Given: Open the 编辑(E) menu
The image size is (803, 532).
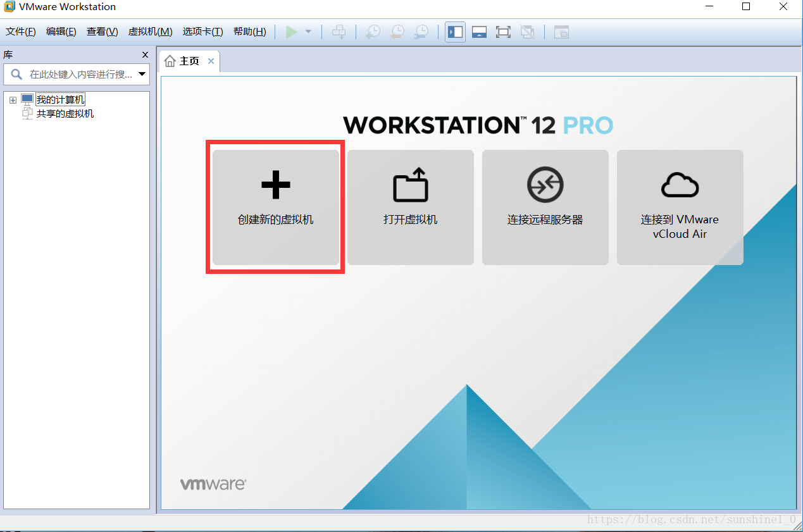Looking at the screenshot, I should click(61, 32).
